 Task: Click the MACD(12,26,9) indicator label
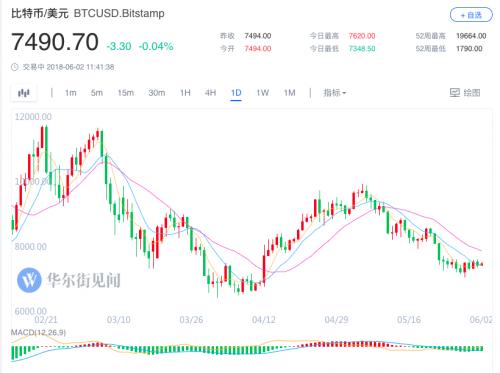[38, 332]
